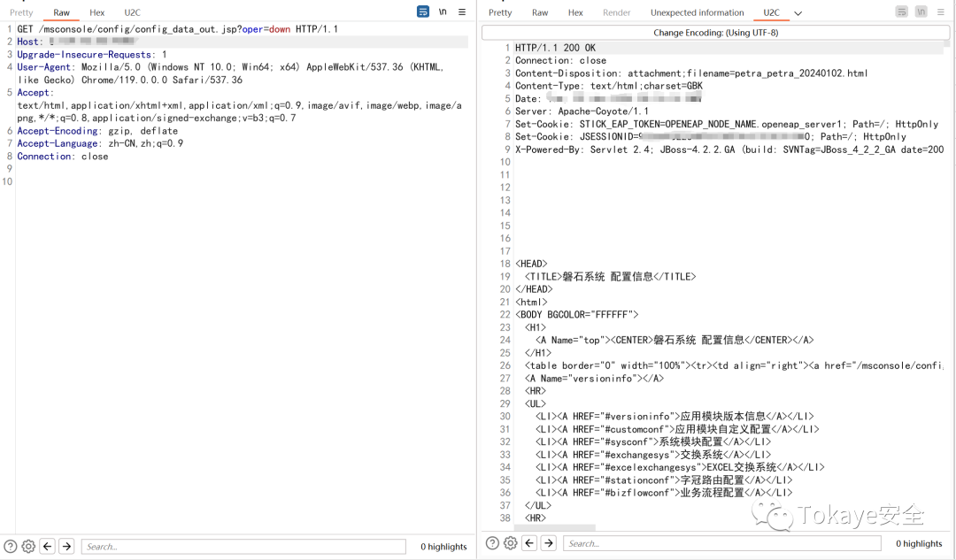This screenshot has width=956, height=560.
Task: Click the GET request line text
Action: pos(177,29)
